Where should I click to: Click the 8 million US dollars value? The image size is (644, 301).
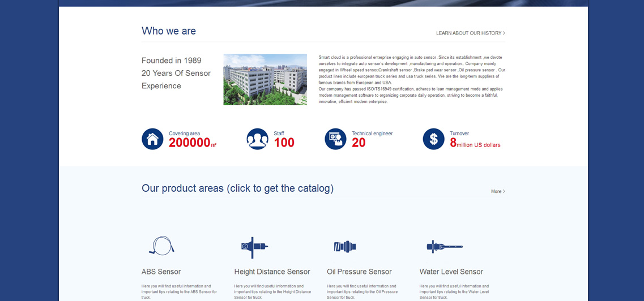click(475, 143)
